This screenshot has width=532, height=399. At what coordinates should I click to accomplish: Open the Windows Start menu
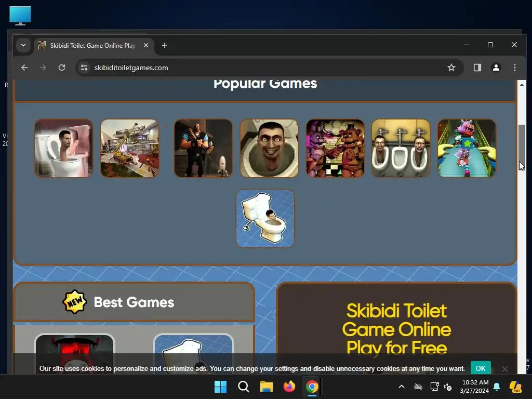[220, 387]
